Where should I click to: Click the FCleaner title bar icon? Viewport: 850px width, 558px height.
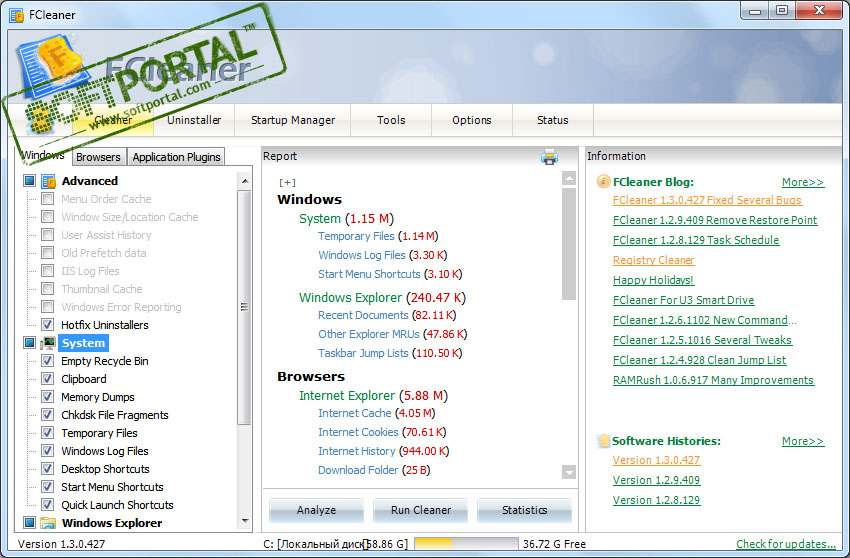pyautogui.click(x=17, y=15)
